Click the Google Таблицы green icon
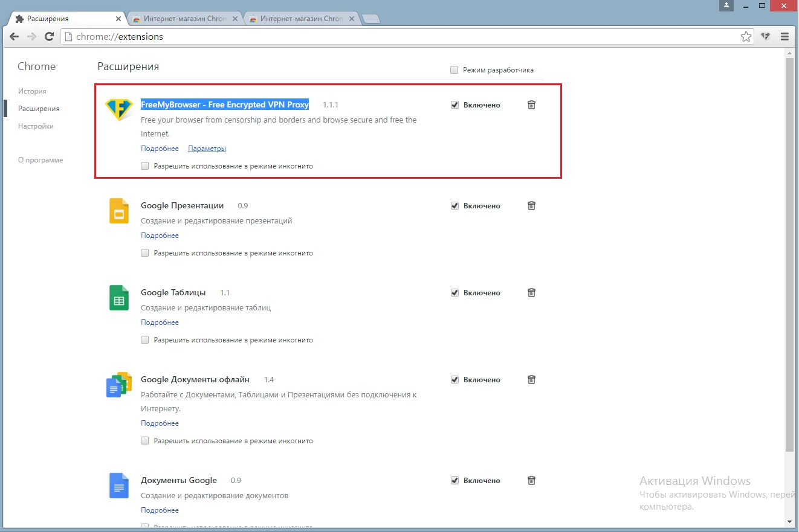The image size is (799, 532). pyautogui.click(x=119, y=298)
